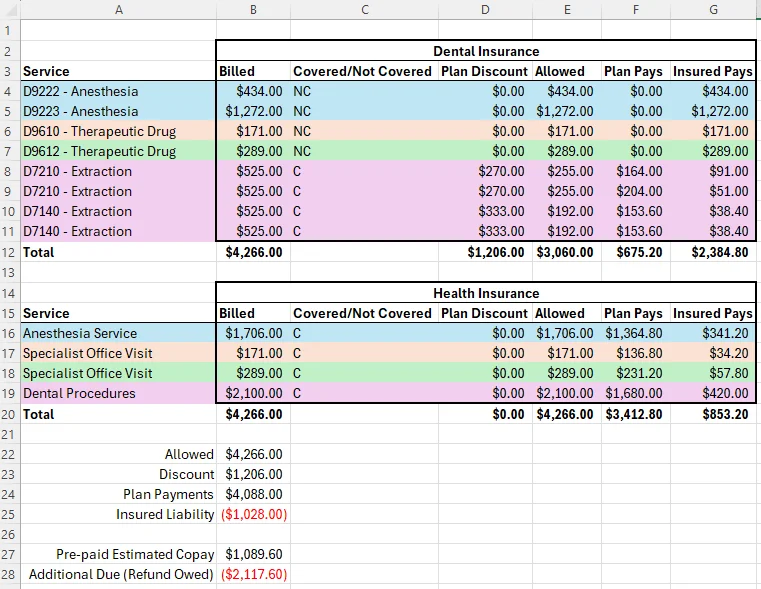761x589 pixels.
Task: Click the $853.20 Insured Pays total
Action: click(x=713, y=414)
